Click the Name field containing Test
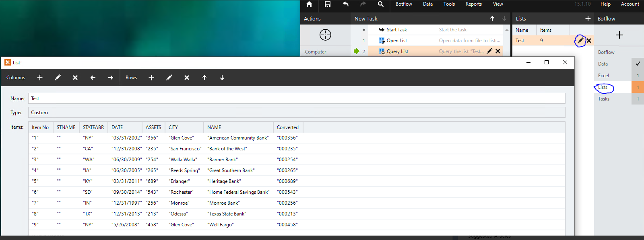This screenshot has width=644, height=240. click(x=297, y=98)
